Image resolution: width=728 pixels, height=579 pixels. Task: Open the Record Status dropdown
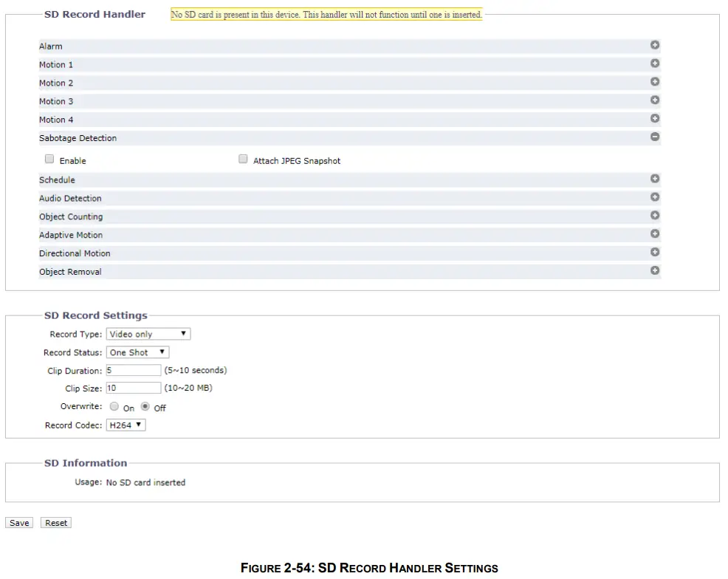pyautogui.click(x=138, y=352)
